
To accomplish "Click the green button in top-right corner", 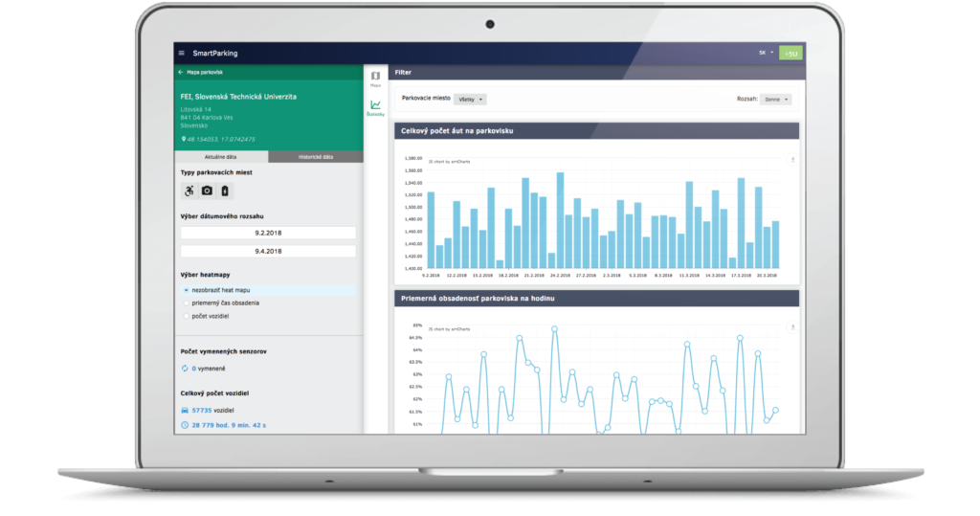I will (791, 54).
